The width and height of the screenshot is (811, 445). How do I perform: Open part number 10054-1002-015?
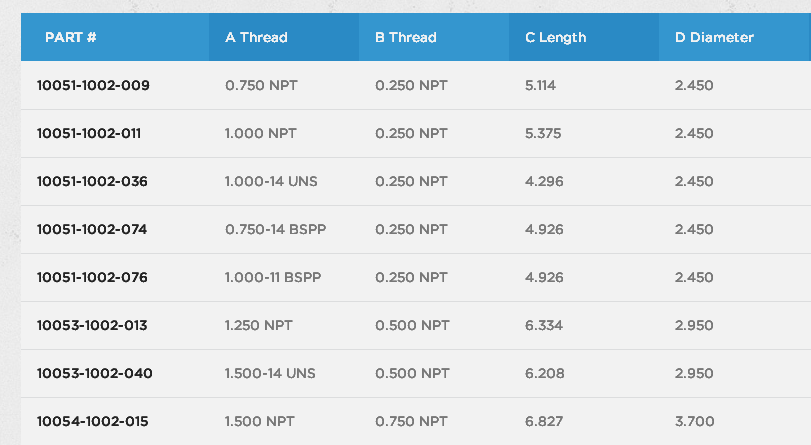pyautogui.click(x=93, y=421)
